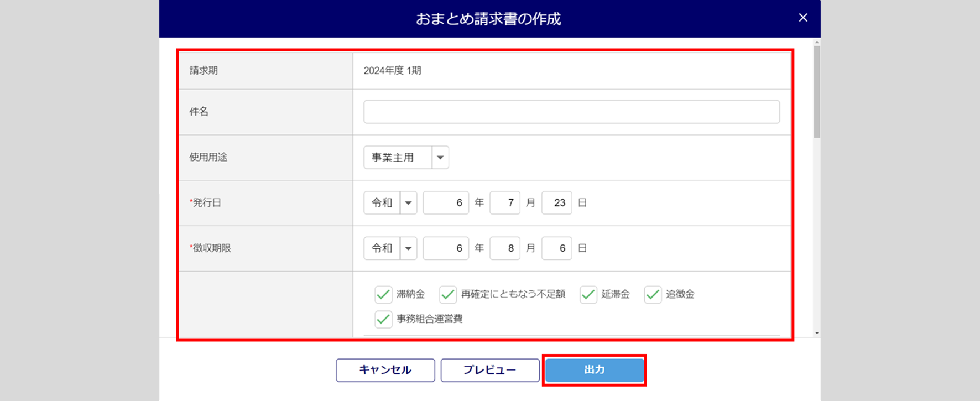Click the scrollbar down arrow
The height and width of the screenshot is (401, 980).
[x=817, y=333]
